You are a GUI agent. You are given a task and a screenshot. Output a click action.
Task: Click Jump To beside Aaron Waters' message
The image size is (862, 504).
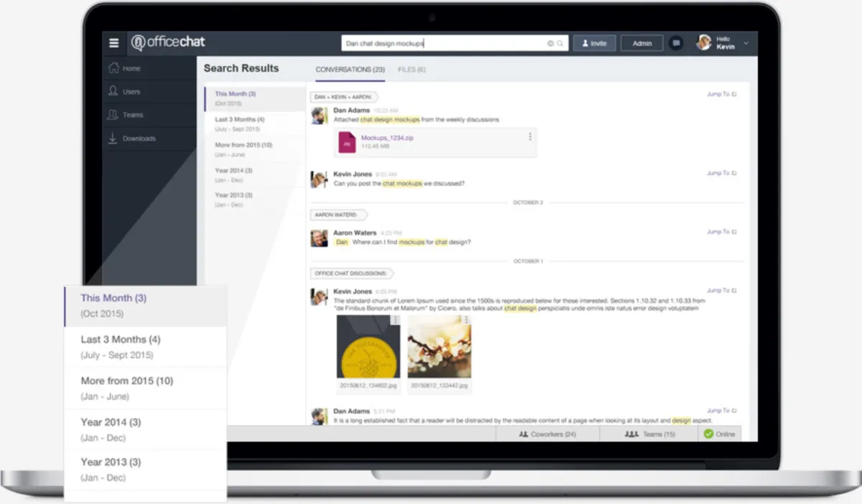click(x=721, y=232)
